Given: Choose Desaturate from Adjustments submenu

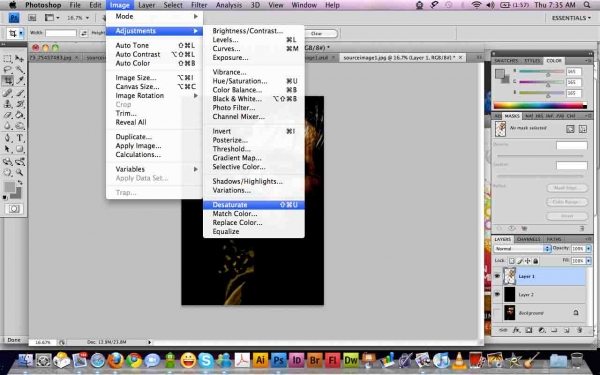Looking at the screenshot, I should (254, 205).
